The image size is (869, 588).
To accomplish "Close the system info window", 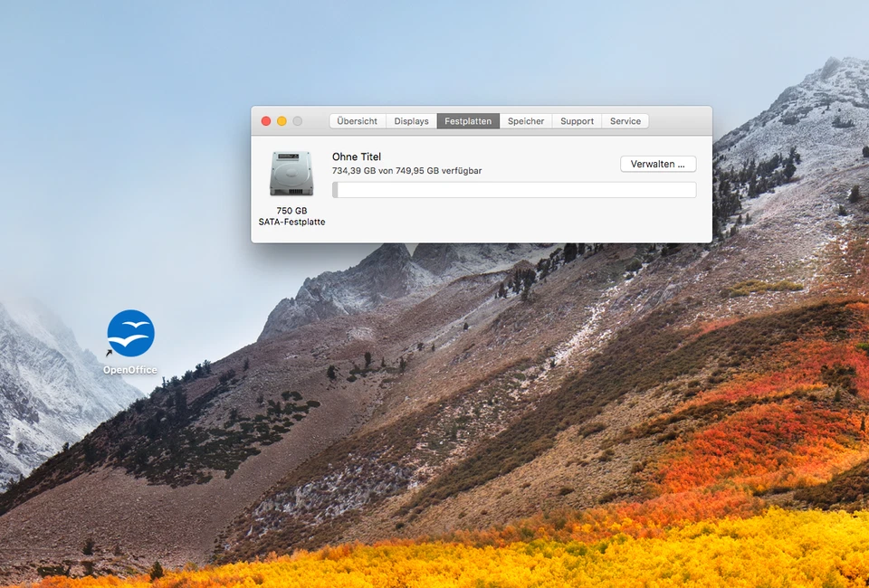I will point(265,120).
